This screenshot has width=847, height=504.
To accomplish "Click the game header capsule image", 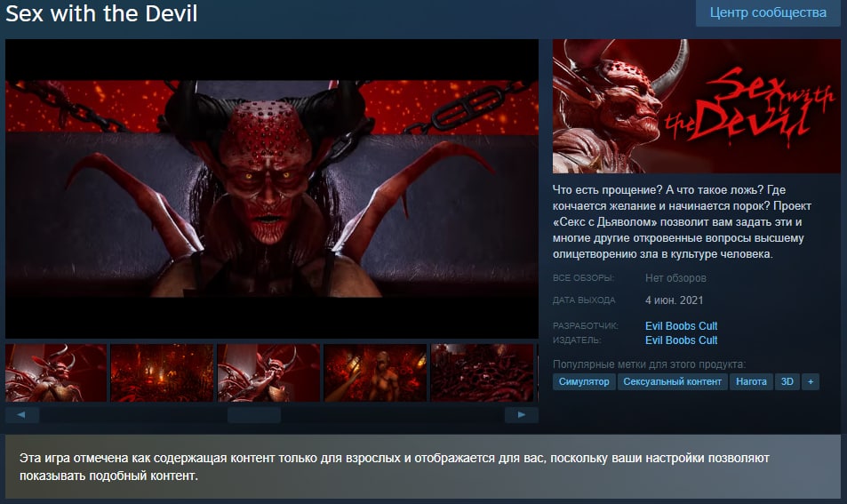I will pos(696,106).
